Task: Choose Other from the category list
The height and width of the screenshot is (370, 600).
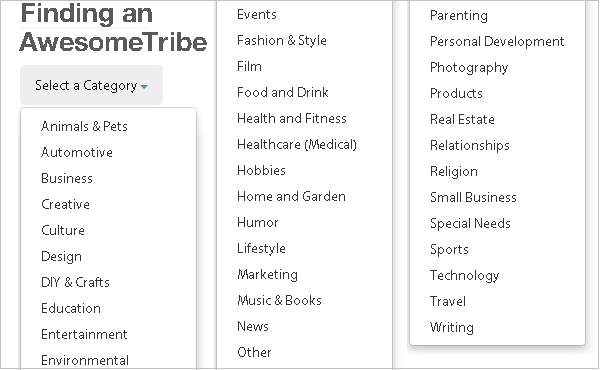Action: coord(254,352)
